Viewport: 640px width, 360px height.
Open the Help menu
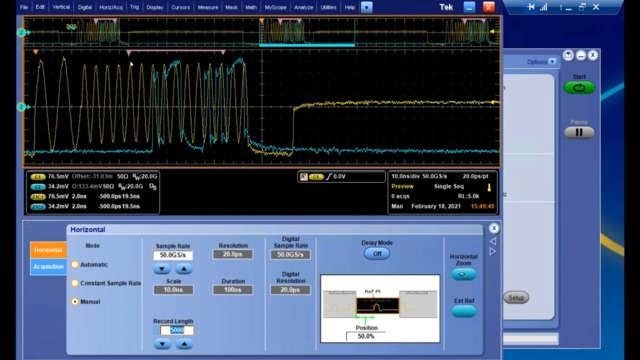pyautogui.click(x=350, y=7)
